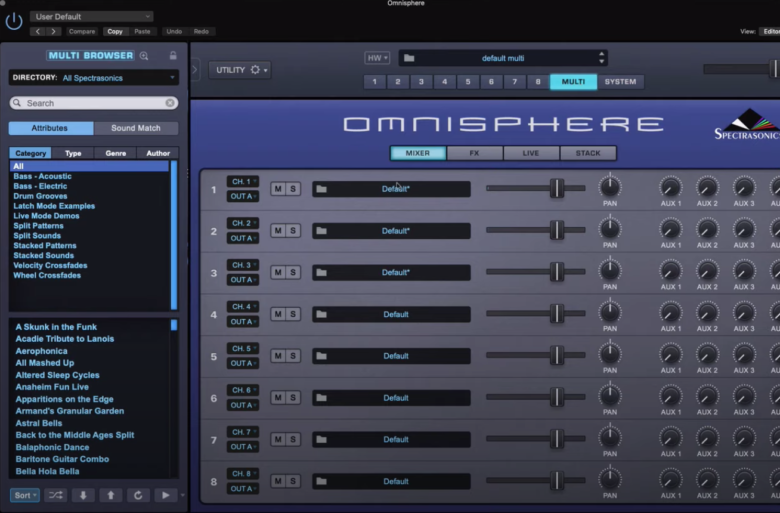This screenshot has height=513, width=780.
Task: Open patch folder icon on part 7
Action: point(321,440)
